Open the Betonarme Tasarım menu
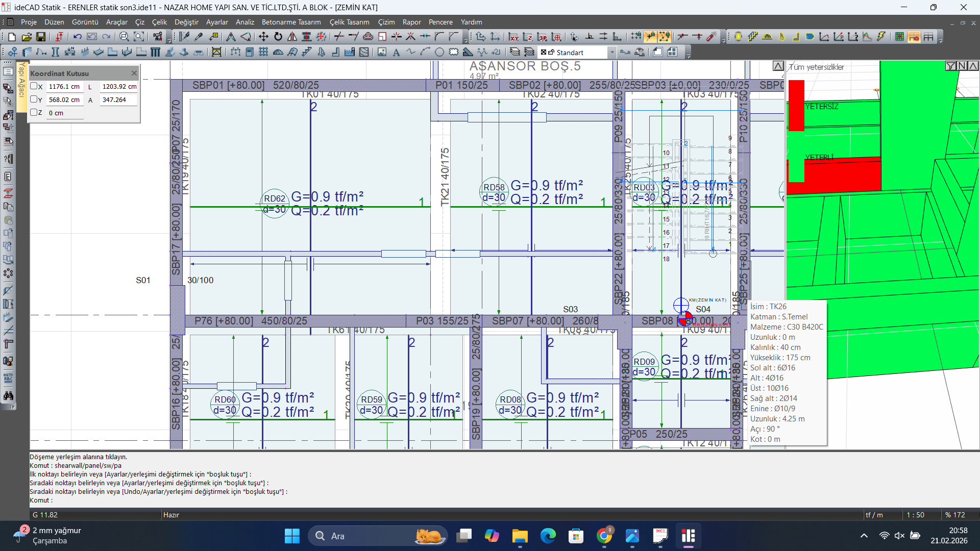Viewport: 980px width, 551px height. click(x=291, y=22)
